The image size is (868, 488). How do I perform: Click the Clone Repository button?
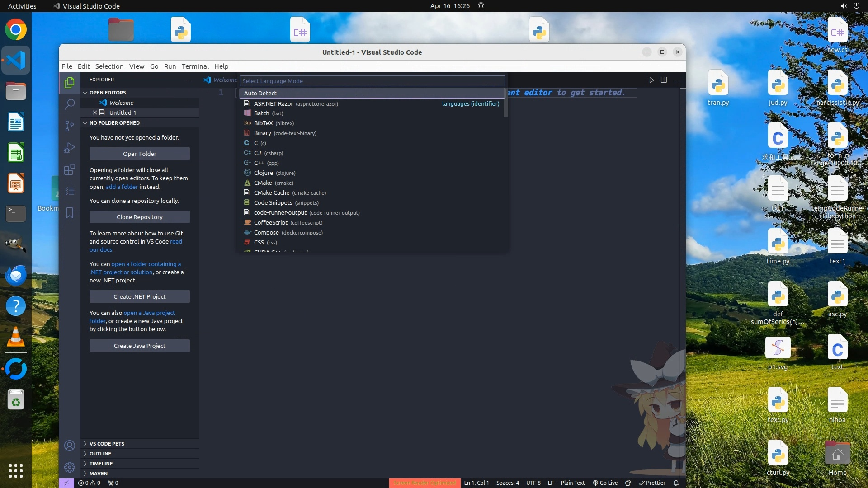(x=139, y=217)
